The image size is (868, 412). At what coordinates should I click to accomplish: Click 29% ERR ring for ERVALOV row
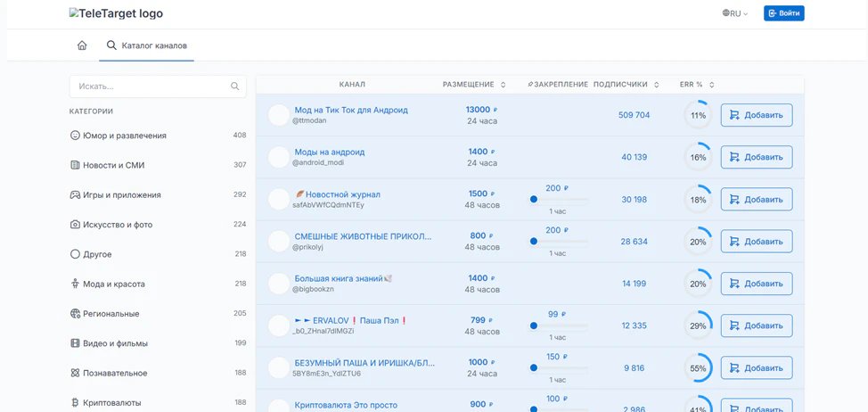[698, 326]
